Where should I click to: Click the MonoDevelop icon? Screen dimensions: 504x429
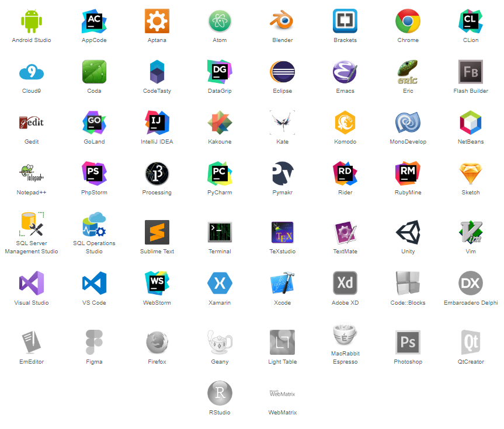pyautogui.click(x=408, y=123)
